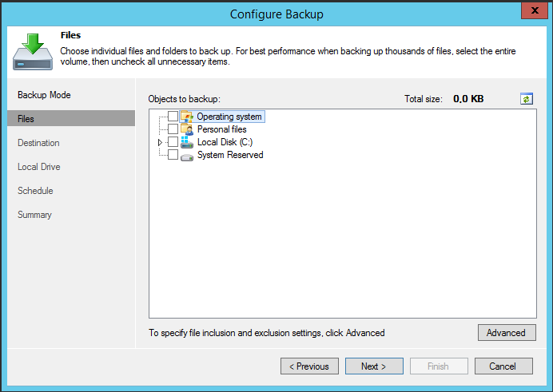Check the Local Disk (C:) checkbox

[x=173, y=141]
